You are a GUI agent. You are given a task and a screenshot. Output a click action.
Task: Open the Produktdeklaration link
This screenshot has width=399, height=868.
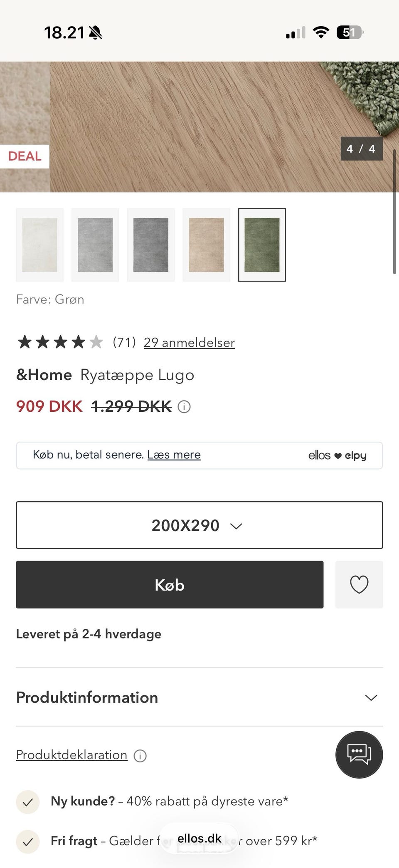point(71,755)
